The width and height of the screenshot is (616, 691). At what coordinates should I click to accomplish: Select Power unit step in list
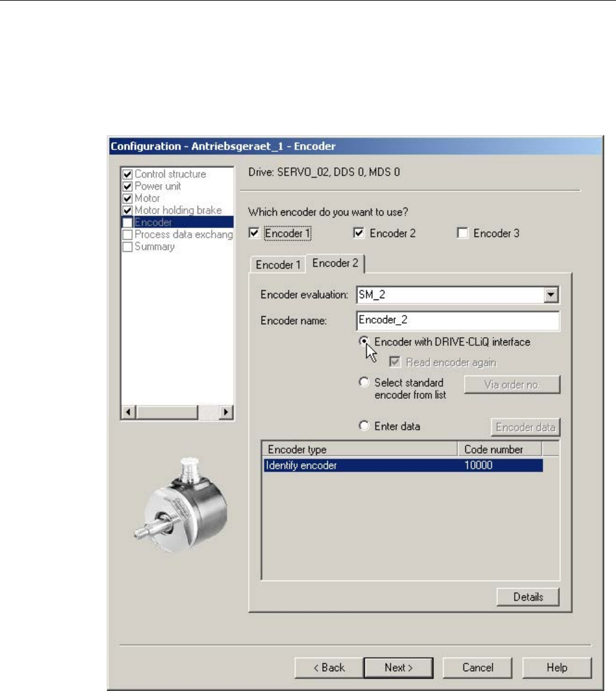(x=157, y=186)
